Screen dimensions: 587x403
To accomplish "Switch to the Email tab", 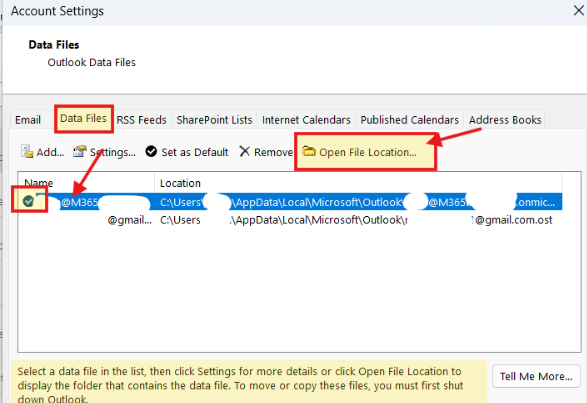I will point(28,120).
